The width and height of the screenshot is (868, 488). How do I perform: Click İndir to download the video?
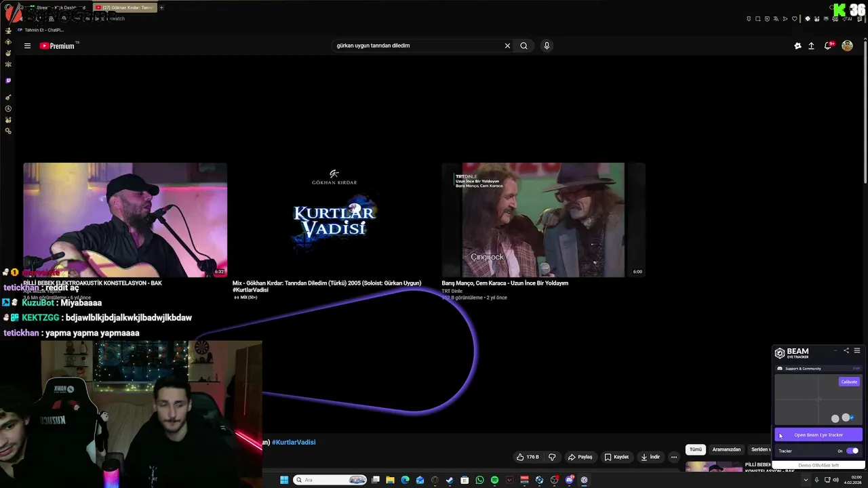650,457
